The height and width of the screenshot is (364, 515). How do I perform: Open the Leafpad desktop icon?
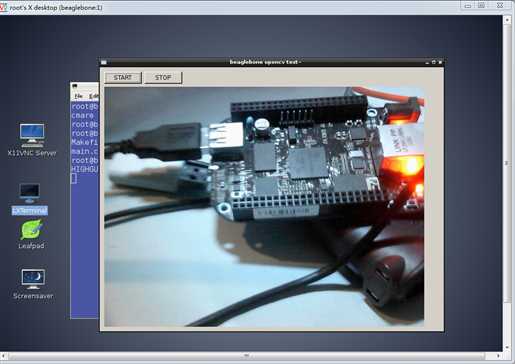(31, 234)
